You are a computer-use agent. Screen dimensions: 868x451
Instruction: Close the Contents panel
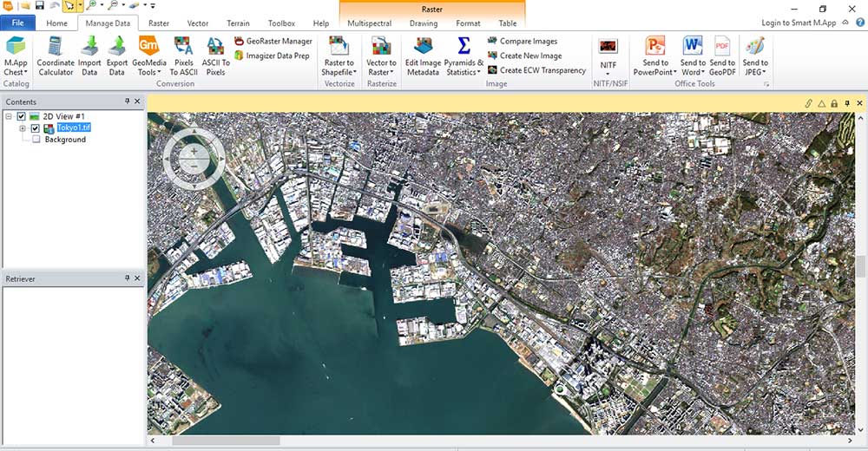point(137,101)
